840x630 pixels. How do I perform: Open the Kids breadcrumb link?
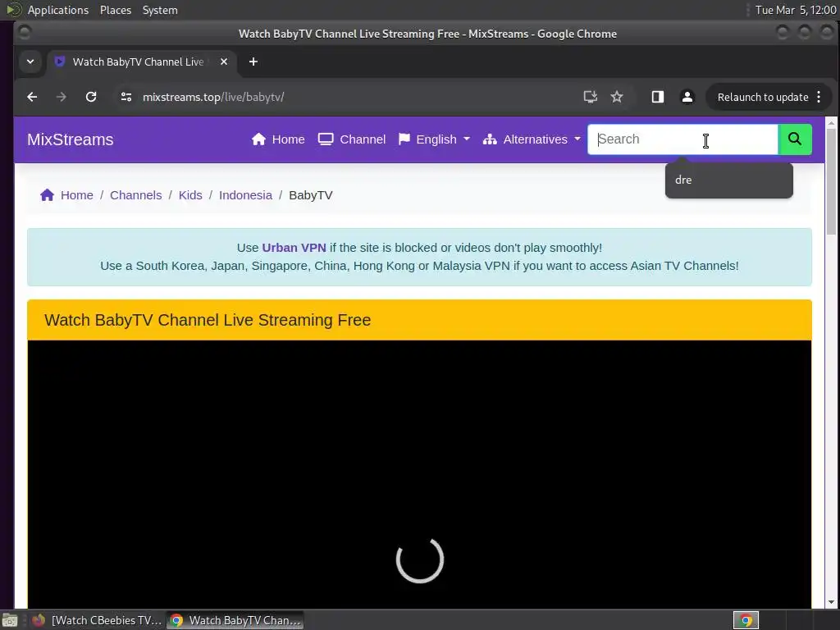[x=190, y=195]
